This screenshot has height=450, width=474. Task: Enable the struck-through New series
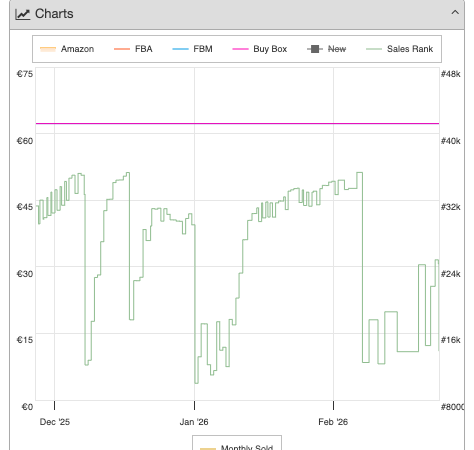[x=327, y=49]
